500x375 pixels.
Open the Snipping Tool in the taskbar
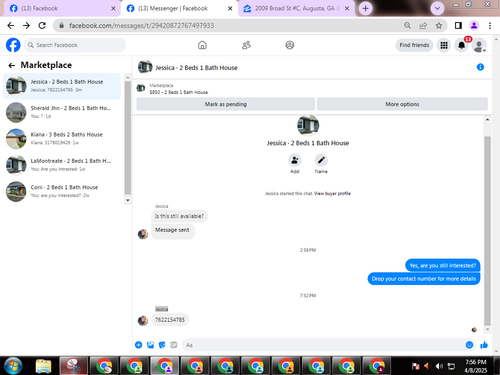point(74,366)
